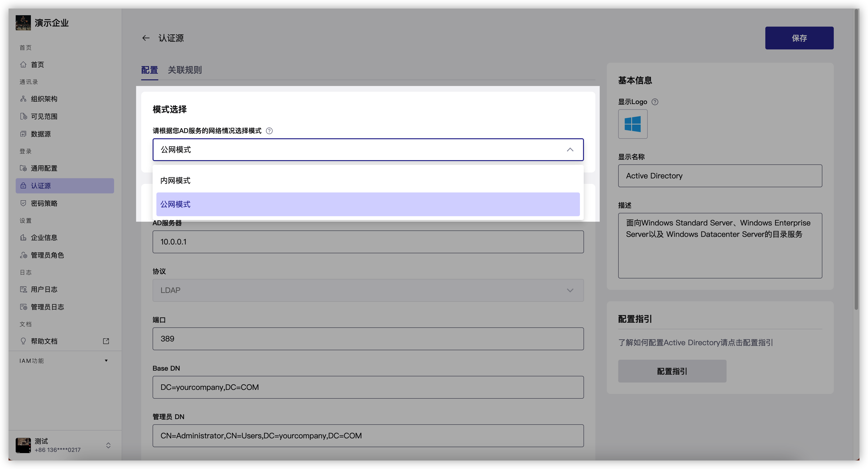The height and width of the screenshot is (469, 868).
Task: Switch to the 配置 tab
Action: click(x=149, y=70)
